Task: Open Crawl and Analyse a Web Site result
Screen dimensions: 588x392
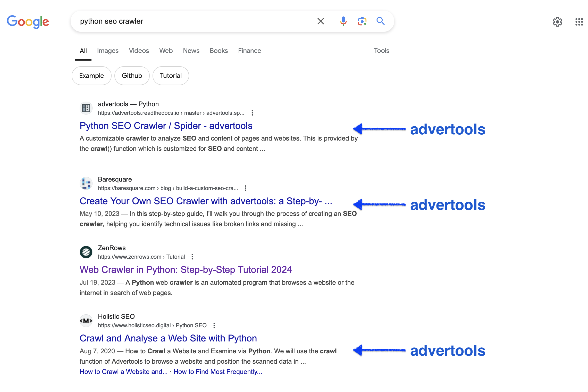Action: (x=168, y=338)
